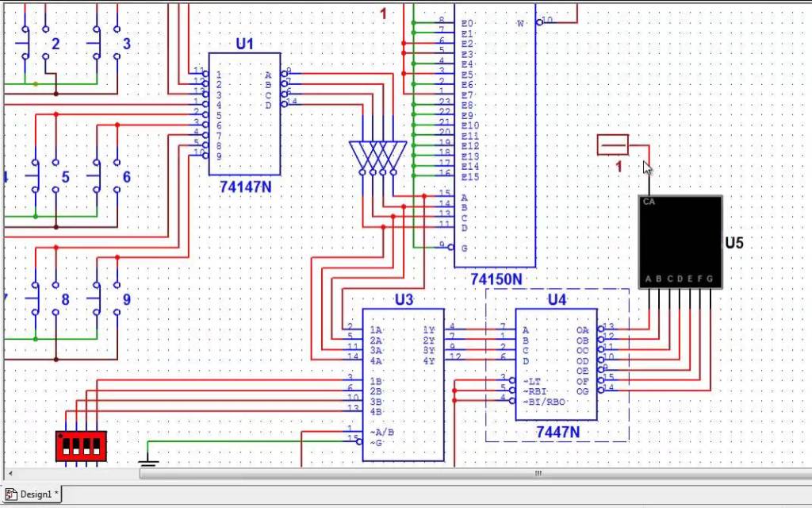This screenshot has height=508, width=812.
Task: Click the inverter gate cluster
Action: point(377,157)
